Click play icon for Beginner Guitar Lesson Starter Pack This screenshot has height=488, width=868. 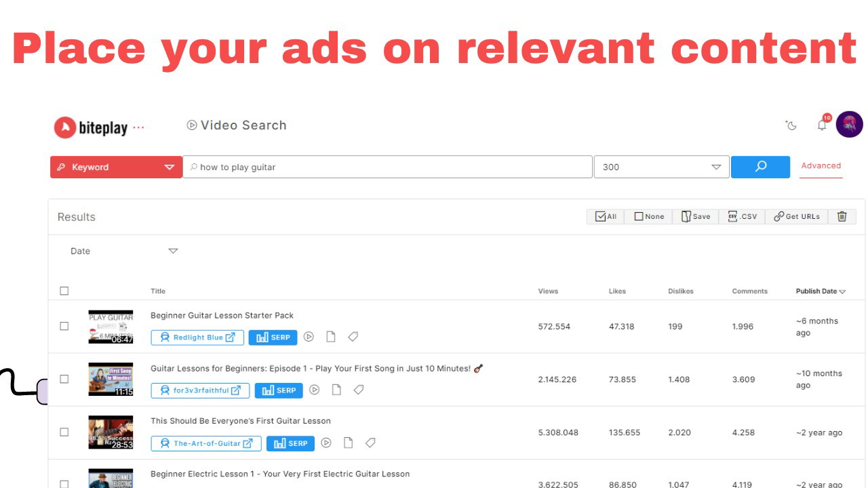click(x=309, y=337)
